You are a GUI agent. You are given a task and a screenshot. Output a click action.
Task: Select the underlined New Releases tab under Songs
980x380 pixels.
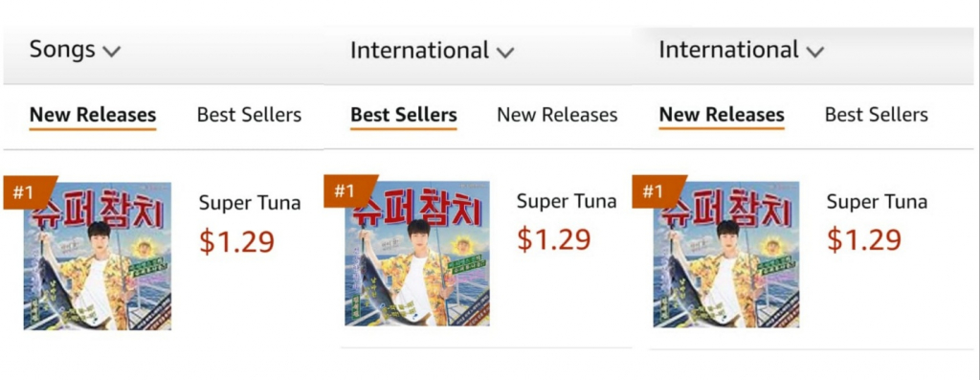(x=93, y=115)
